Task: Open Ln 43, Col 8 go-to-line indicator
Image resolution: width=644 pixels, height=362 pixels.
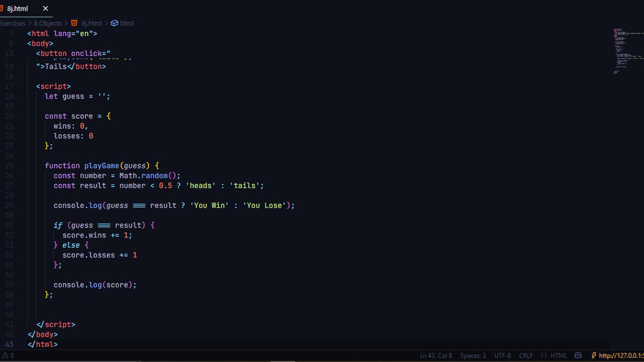Action: [436, 356]
